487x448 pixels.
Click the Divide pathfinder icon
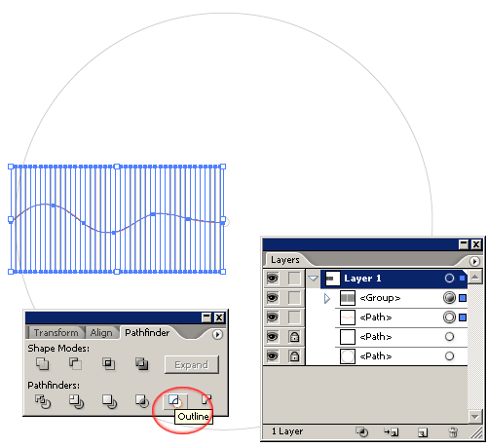43,401
